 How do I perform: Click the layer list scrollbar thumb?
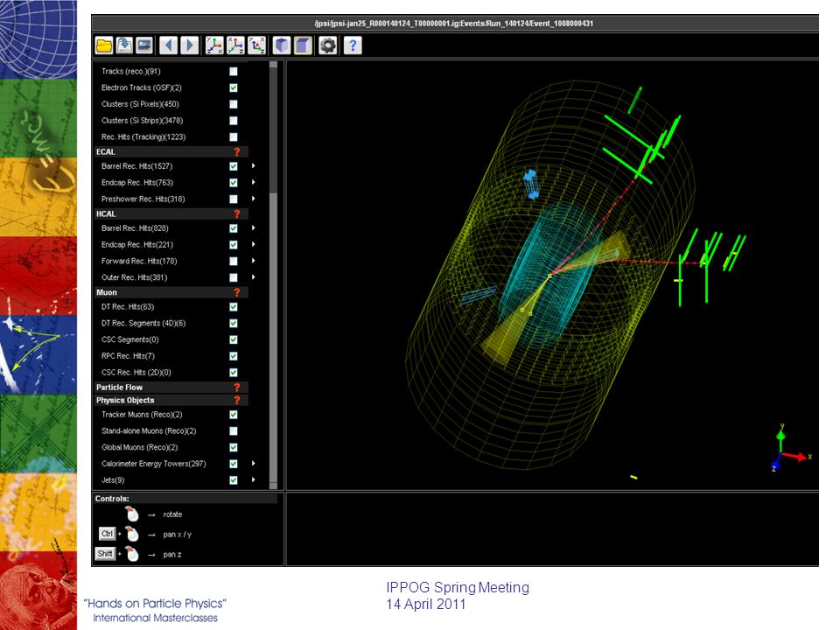click(273, 336)
